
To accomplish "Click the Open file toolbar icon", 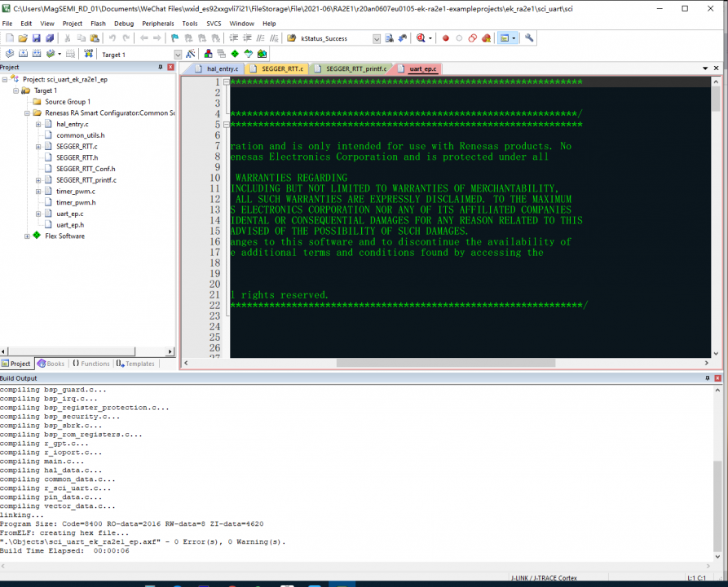I will point(23,38).
